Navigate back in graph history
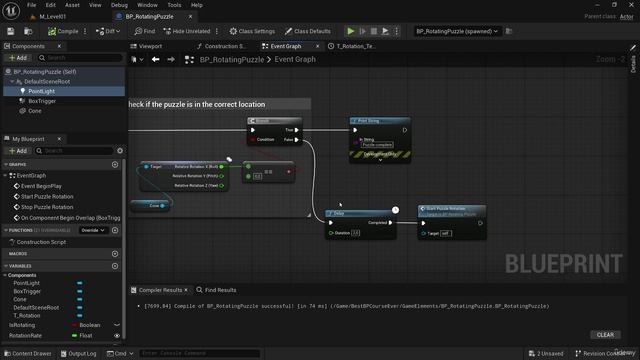 156,60
